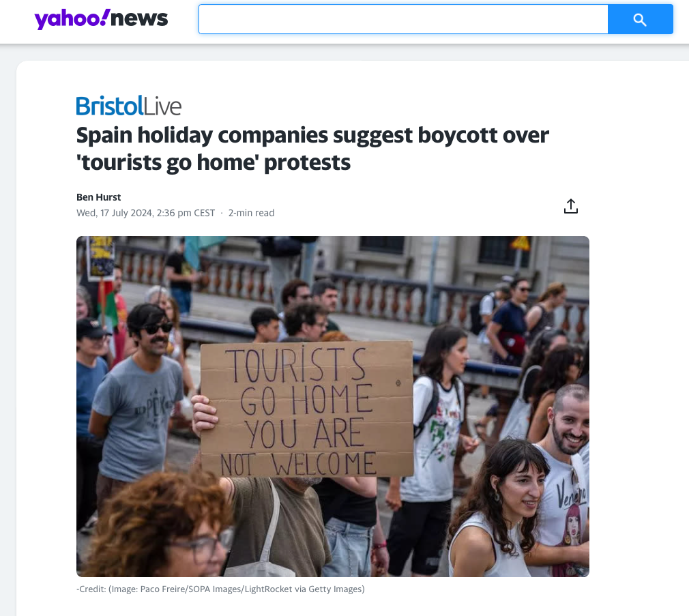
Task: Click the word news in the logo
Action: [x=139, y=19]
